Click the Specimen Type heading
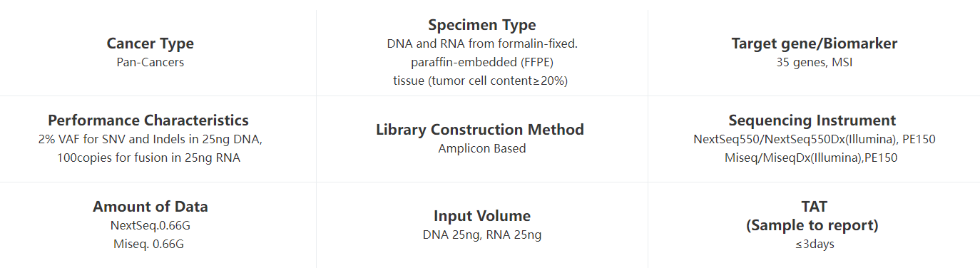 (481, 25)
